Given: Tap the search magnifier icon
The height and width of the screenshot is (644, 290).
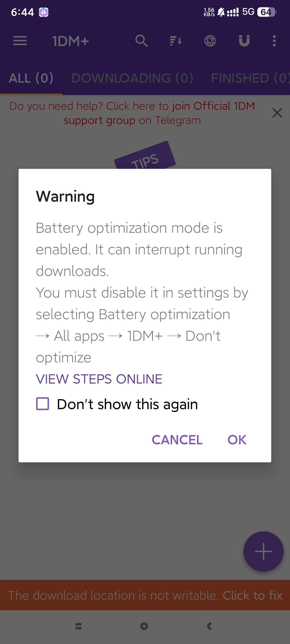Looking at the screenshot, I should [141, 41].
